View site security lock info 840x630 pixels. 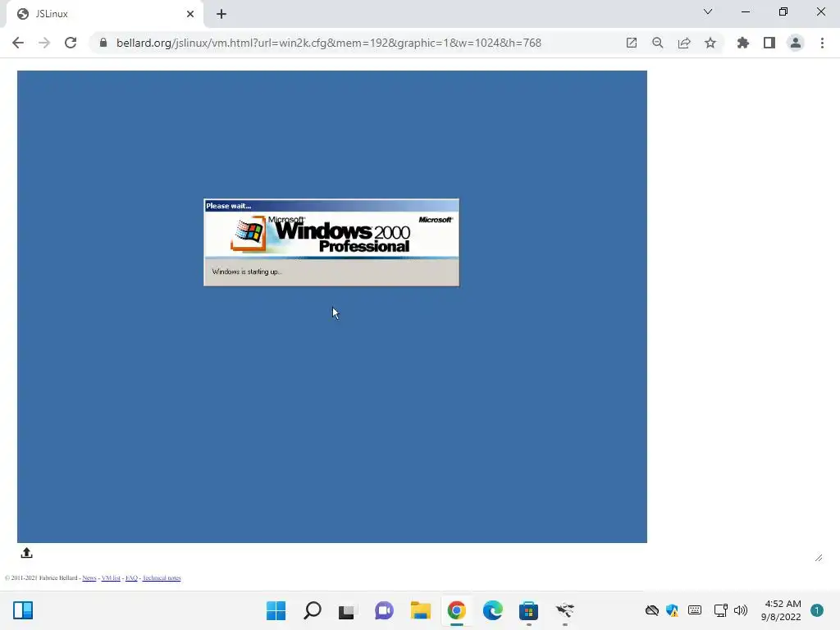click(103, 43)
